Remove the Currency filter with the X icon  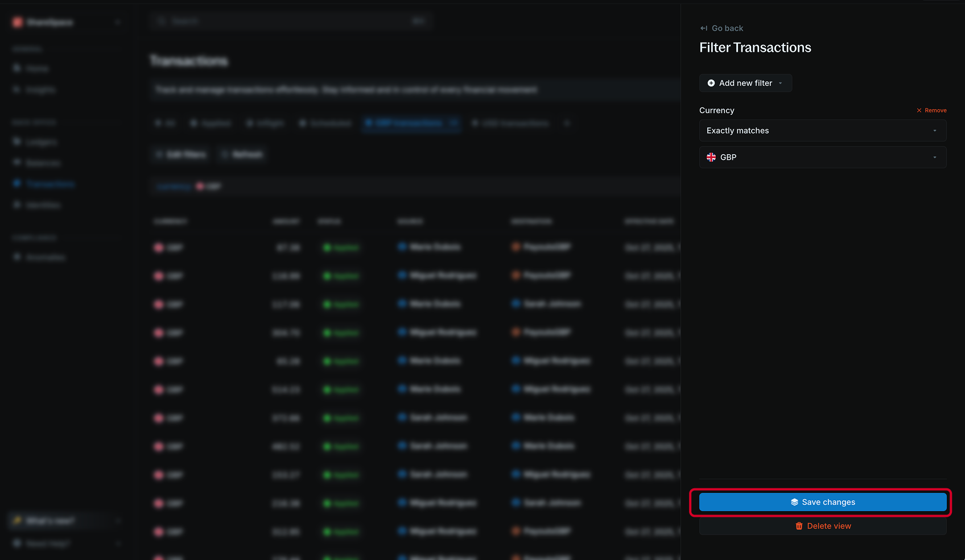[918, 110]
